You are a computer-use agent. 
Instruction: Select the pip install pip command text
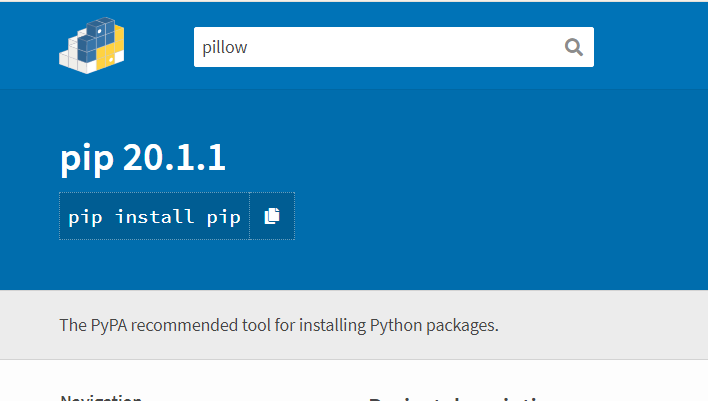pyautogui.click(x=154, y=217)
